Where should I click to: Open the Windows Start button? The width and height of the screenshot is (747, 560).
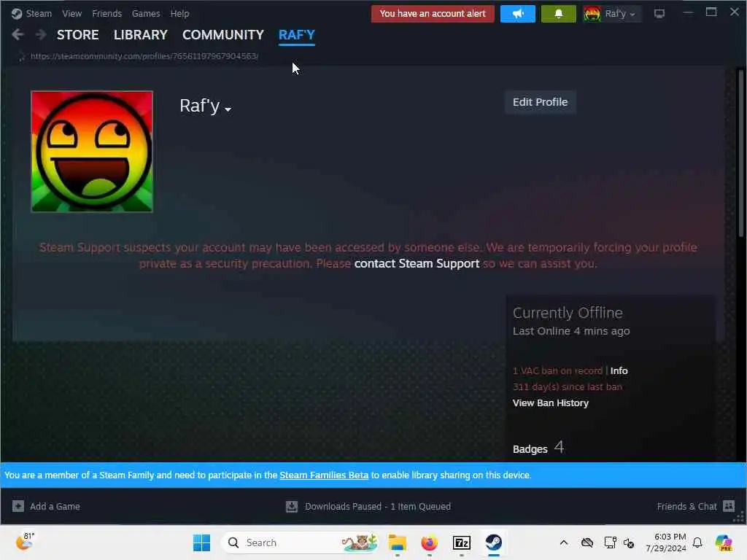point(201,542)
